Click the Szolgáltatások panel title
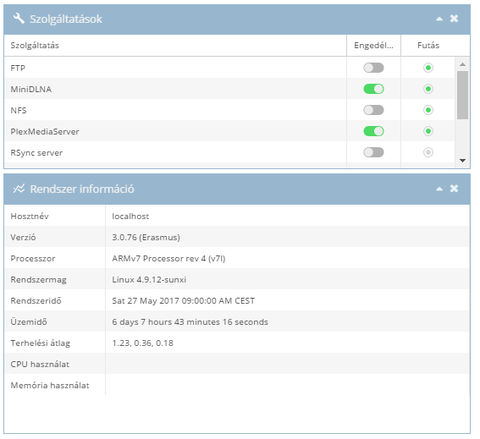 [66, 19]
